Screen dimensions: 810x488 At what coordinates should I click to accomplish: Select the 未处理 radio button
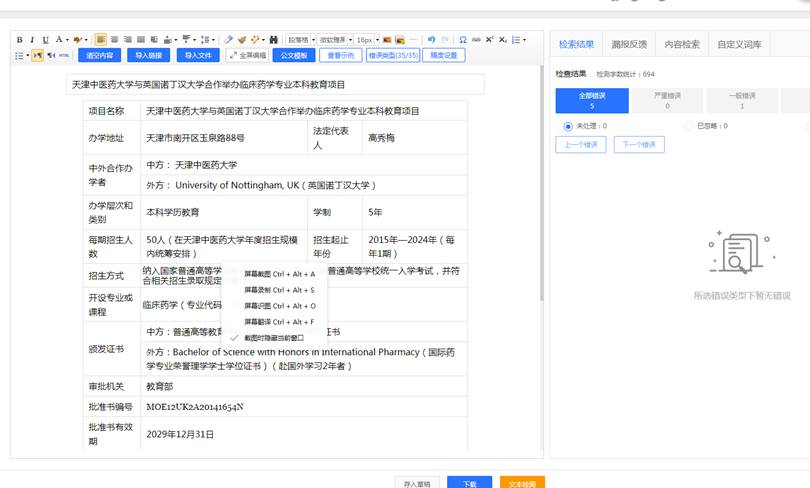tap(568, 126)
